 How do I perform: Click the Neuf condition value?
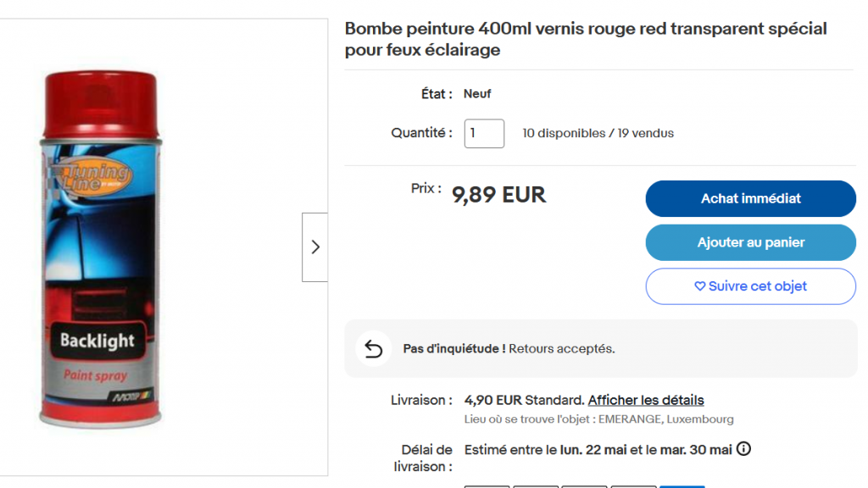pyautogui.click(x=477, y=94)
